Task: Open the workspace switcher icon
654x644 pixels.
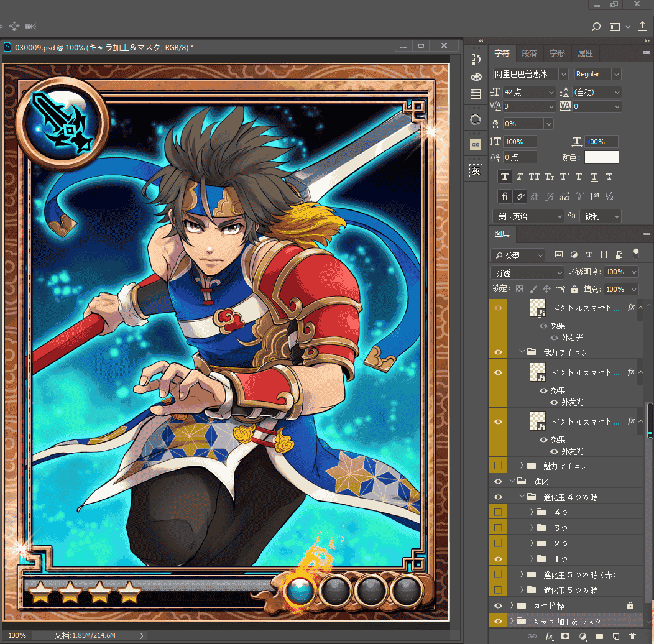Action: pyautogui.click(x=615, y=27)
